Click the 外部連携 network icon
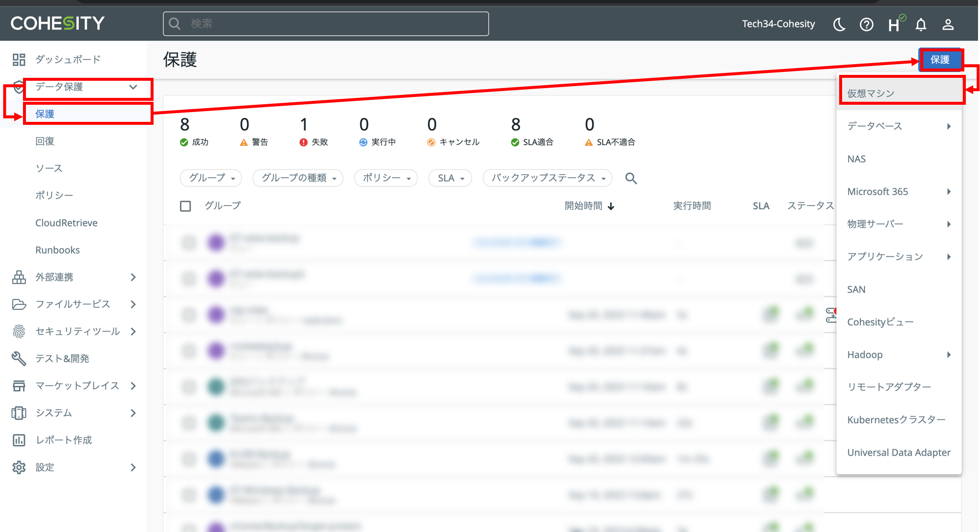This screenshot has height=532, width=980. pos(19,277)
